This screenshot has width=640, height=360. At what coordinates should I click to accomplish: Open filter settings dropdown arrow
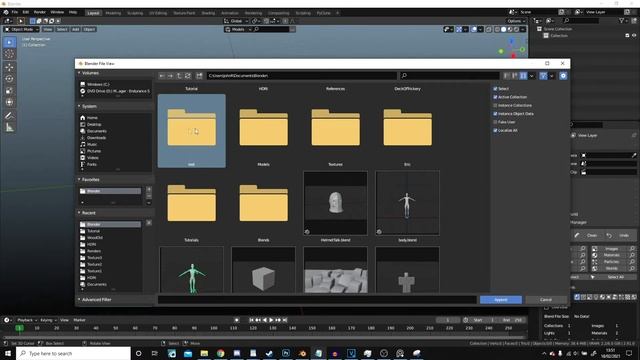tap(551, 76)
